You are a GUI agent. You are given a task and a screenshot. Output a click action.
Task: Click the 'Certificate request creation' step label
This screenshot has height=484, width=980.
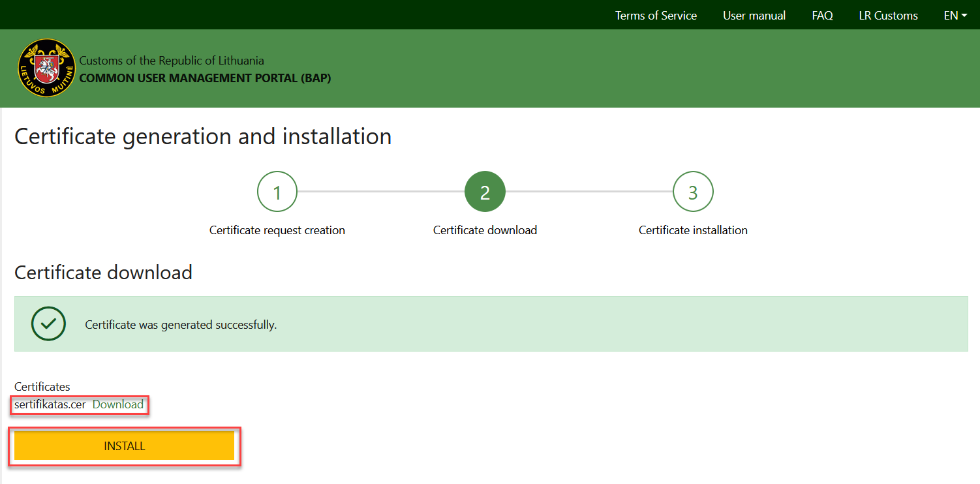(277, 230)
